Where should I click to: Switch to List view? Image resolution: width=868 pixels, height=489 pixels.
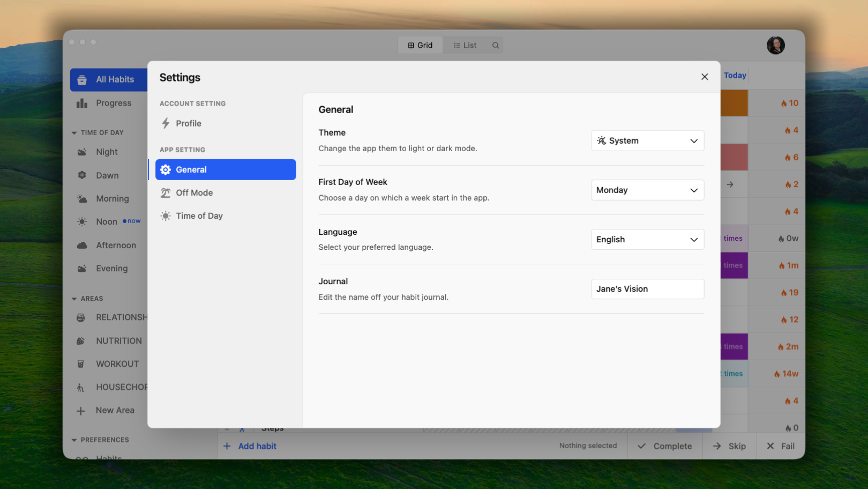[x=465, y=45]
